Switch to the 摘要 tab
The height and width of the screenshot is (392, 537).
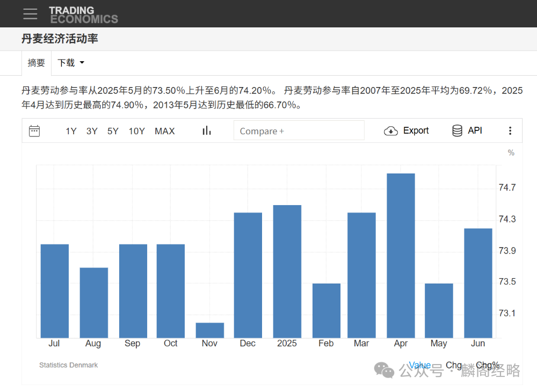click(37, 63)
